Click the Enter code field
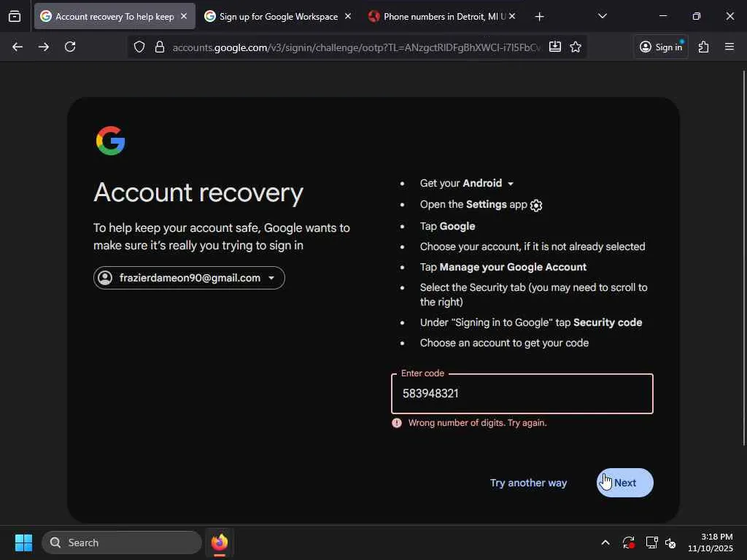This screenshot has height=560, width=747. (522, 394)
